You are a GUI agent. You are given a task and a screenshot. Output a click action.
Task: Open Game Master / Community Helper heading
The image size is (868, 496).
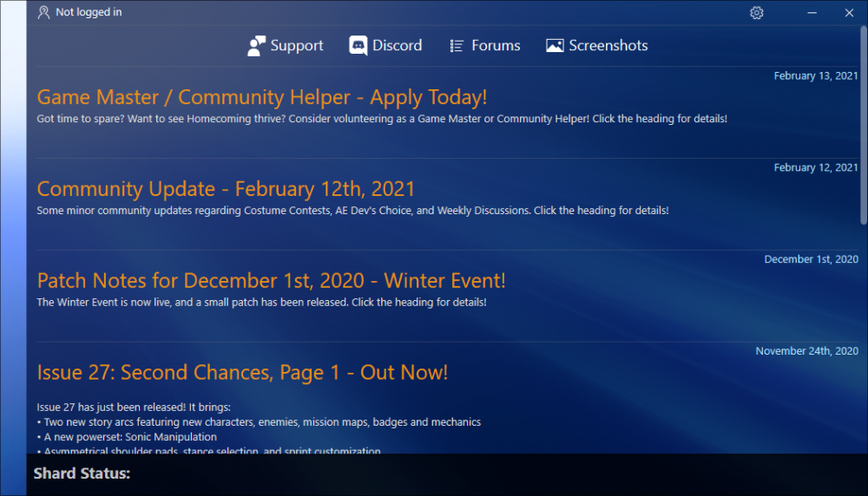point(262,97)
